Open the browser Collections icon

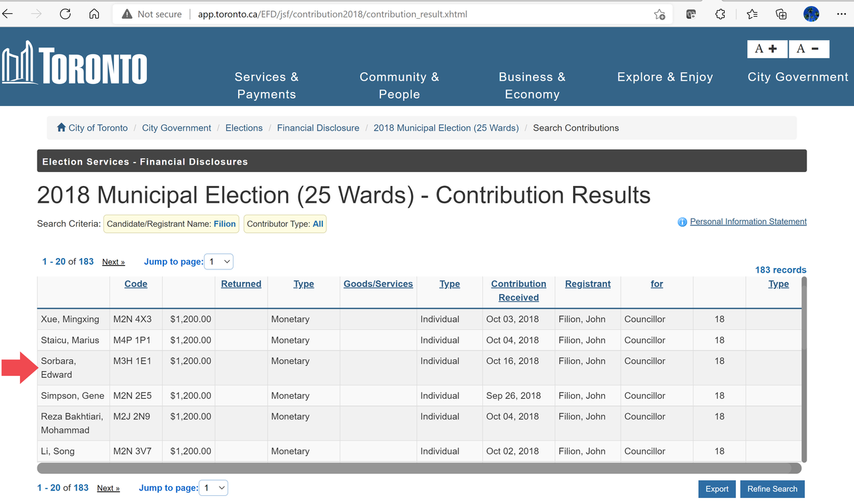[x=781, y=14]
